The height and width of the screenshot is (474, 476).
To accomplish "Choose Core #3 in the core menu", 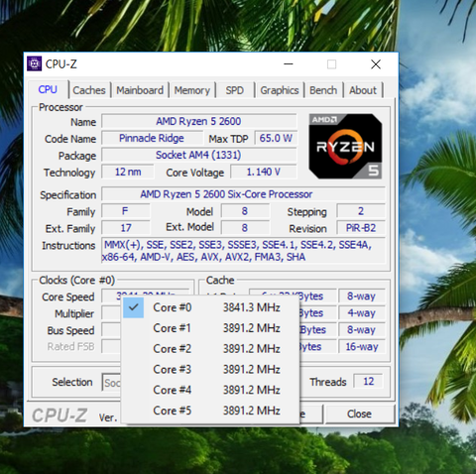I will 211,369.
